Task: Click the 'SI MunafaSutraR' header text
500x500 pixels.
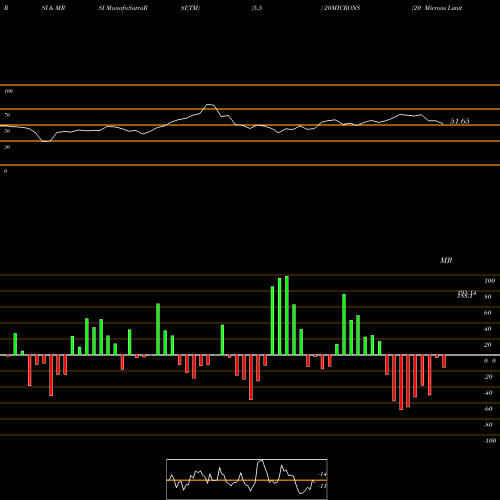Action: [x=123, y=8]
